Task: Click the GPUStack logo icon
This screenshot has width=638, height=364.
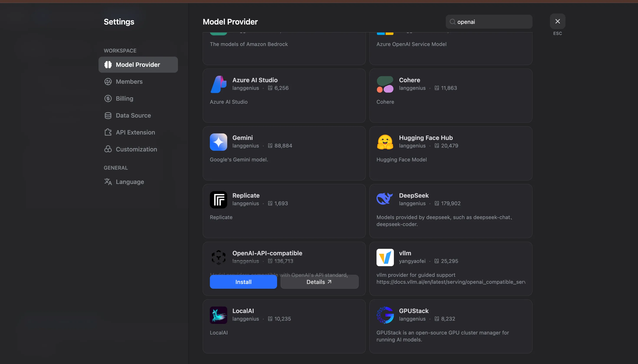Action: (x=385, y=315)
